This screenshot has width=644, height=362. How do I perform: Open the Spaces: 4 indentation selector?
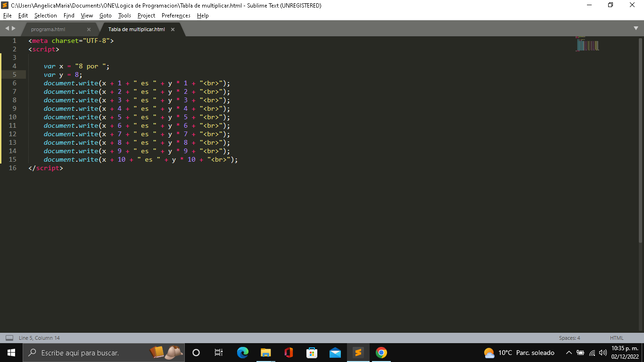(570, 338)
